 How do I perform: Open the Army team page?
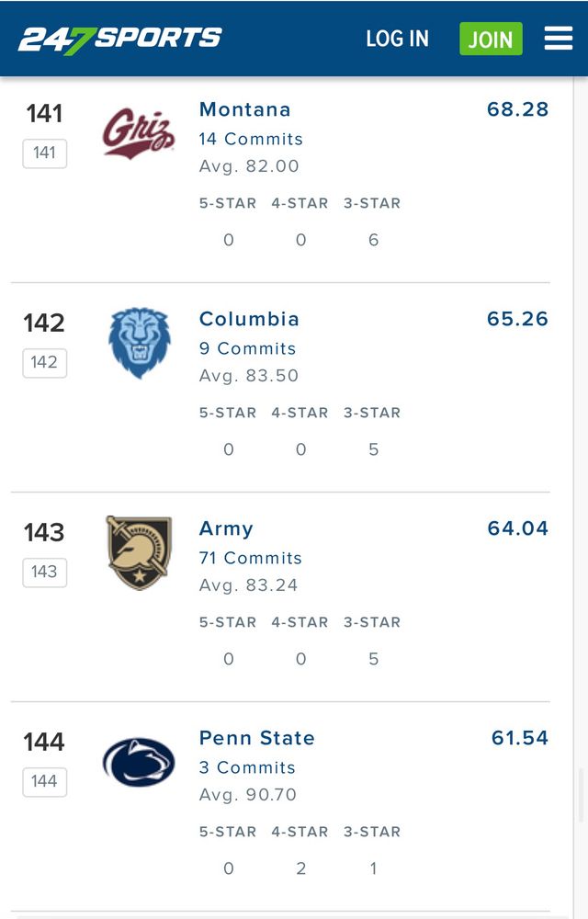click(226, 528)
